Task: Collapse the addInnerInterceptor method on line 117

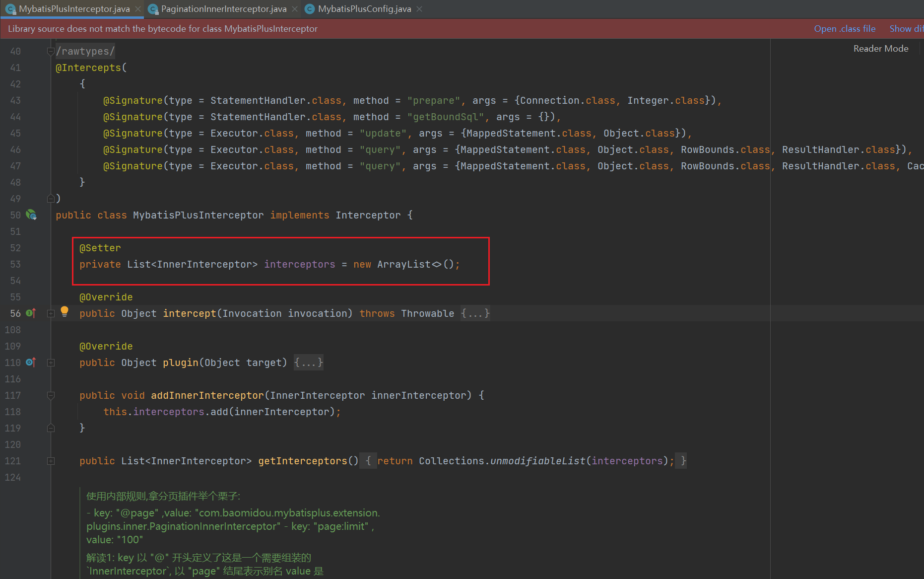Action: [x=51, y=395]
